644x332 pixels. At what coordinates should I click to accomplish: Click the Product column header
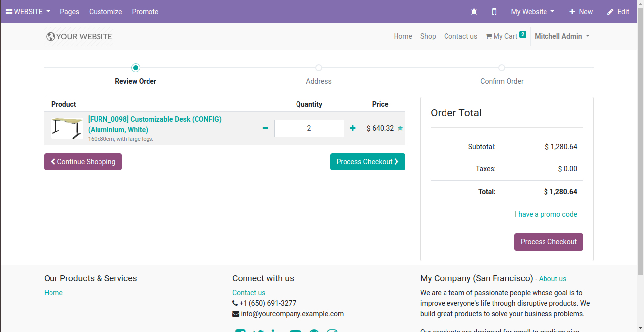click(64, 104)
